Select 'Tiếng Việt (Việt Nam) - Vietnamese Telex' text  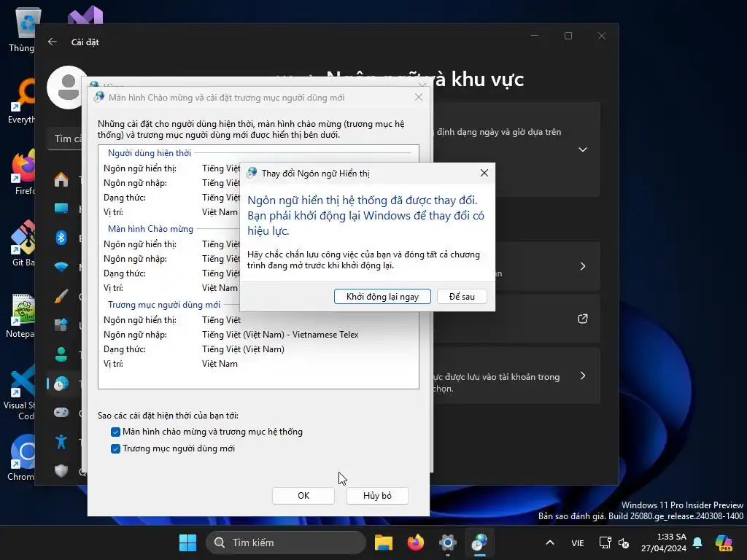[x=280, y=335]
